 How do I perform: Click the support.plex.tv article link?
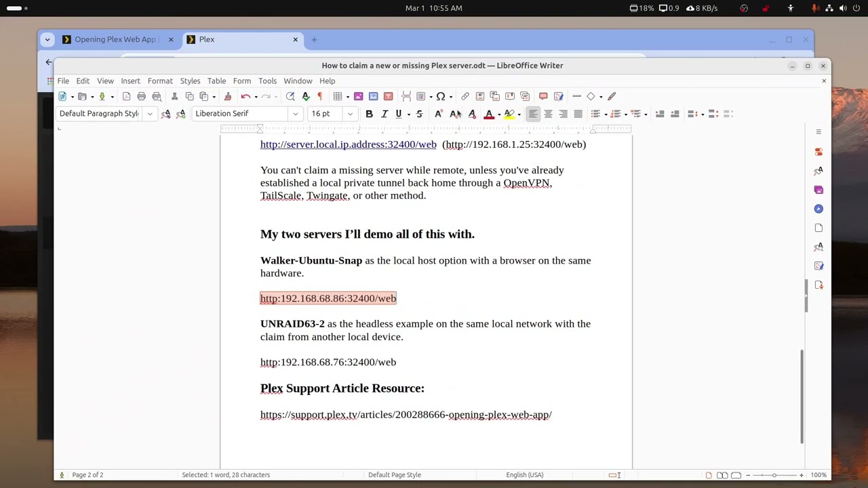coord(406,415)
